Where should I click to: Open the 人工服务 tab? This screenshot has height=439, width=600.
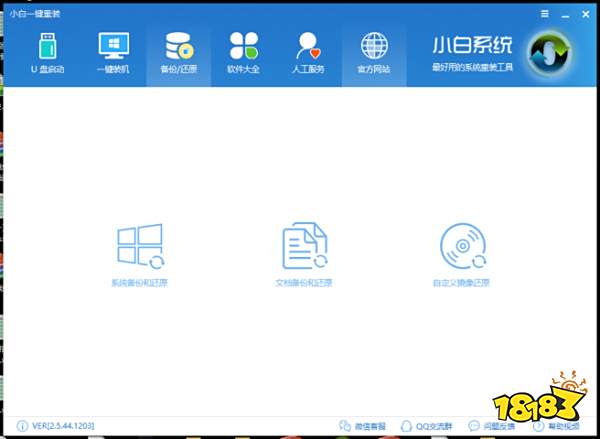(308, 53)
